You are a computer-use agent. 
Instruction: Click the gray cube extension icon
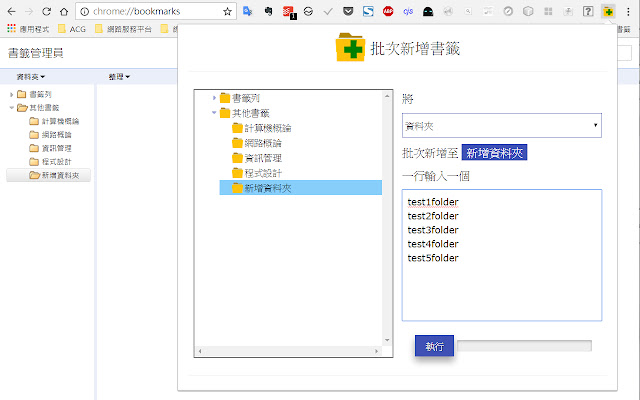(x=528, y=11)
